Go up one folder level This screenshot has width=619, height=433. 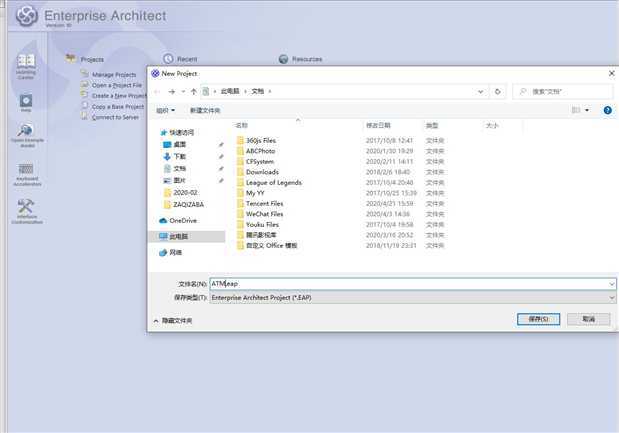click(x=193, y=92)
